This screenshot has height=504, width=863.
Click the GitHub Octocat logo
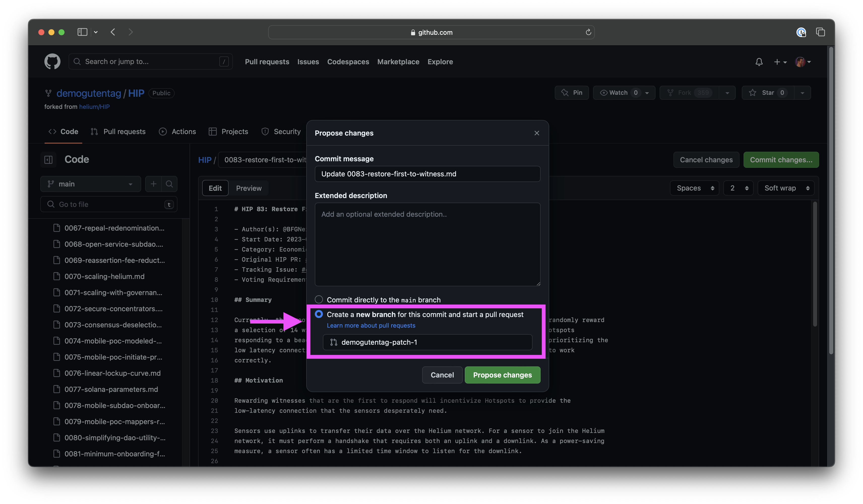(x=52, y=62)
